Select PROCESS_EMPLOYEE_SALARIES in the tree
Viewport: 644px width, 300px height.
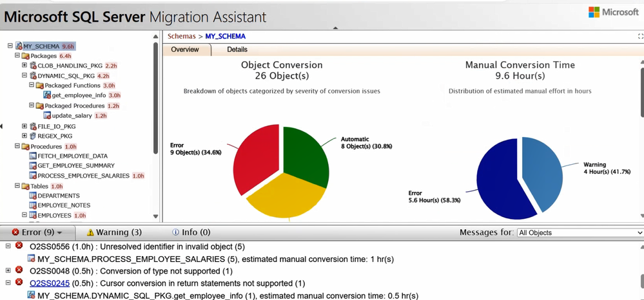coord(83,176)
